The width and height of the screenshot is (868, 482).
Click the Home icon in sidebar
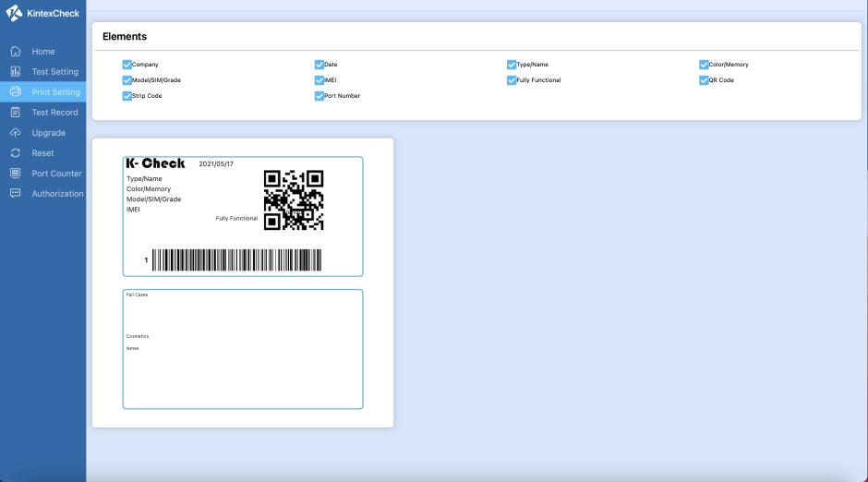click(x=15, y=52)
